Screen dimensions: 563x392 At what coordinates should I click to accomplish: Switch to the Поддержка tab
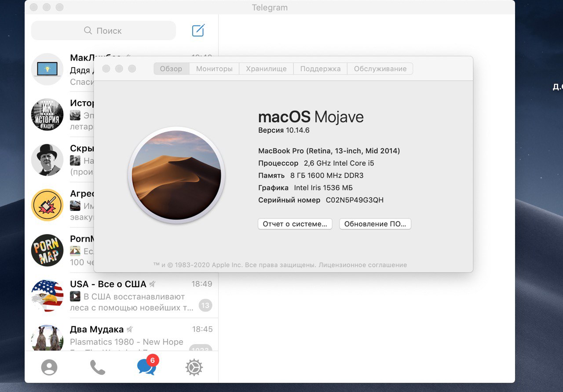click(x=320, y=69)
